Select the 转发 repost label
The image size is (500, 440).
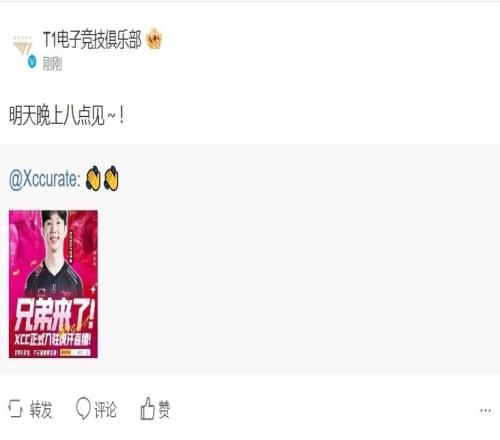41,409
